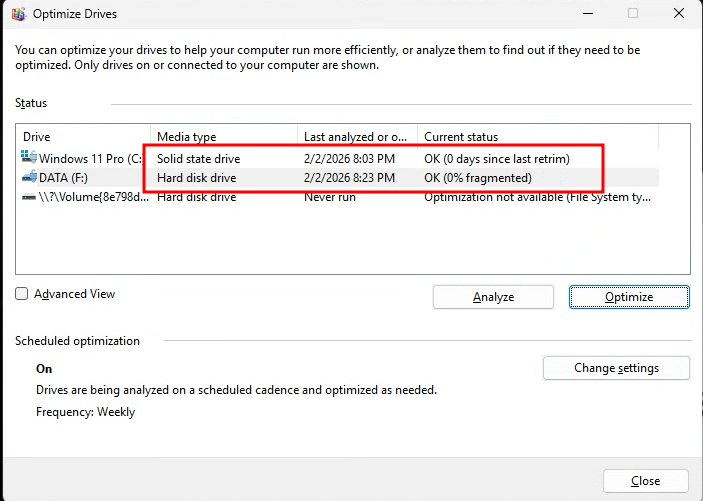Click the Last analyzed column header

click(x=357, y=137)
